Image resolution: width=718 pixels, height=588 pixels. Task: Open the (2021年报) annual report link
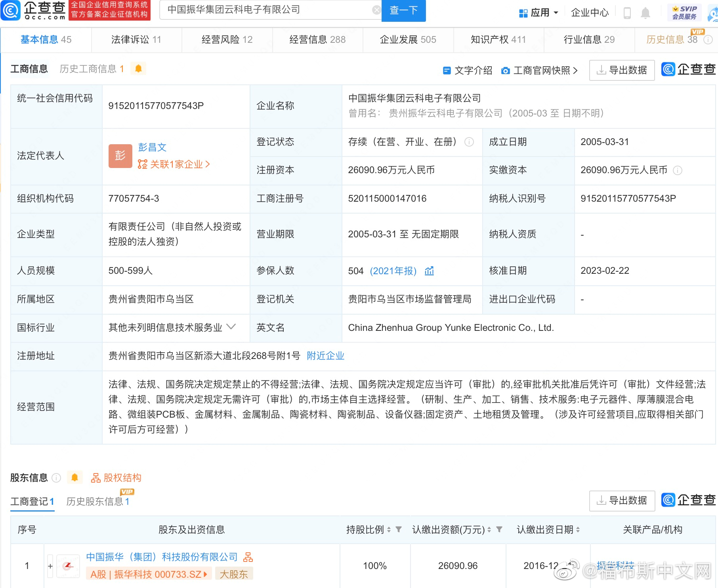click(x=393, y=271)
